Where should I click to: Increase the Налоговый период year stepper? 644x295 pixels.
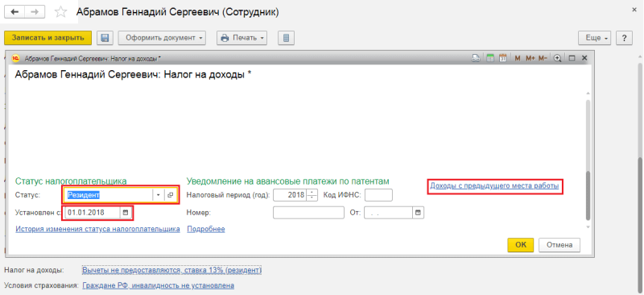tap(313, 192)
